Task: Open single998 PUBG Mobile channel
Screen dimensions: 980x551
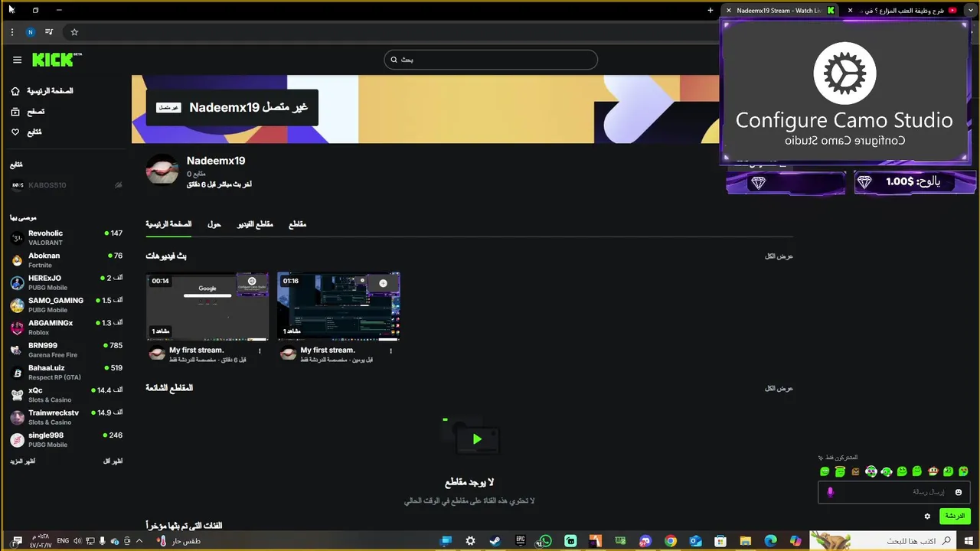Action: pos(66,439)
